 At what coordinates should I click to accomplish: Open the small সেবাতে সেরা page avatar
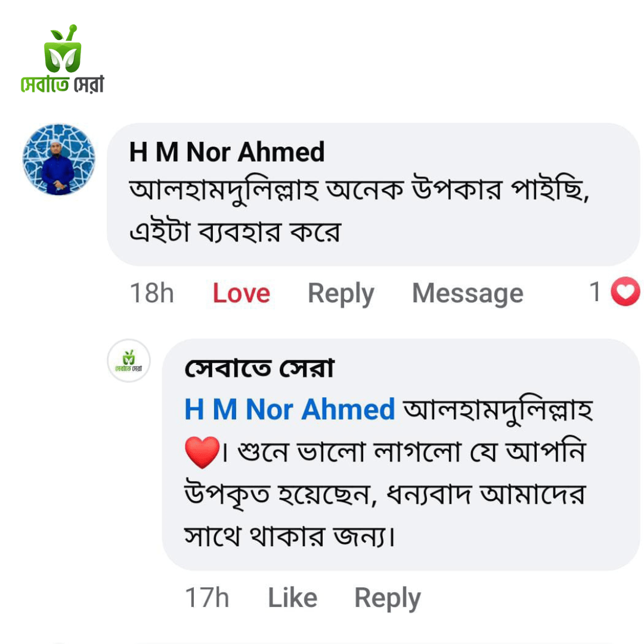[x=128, y=361]
